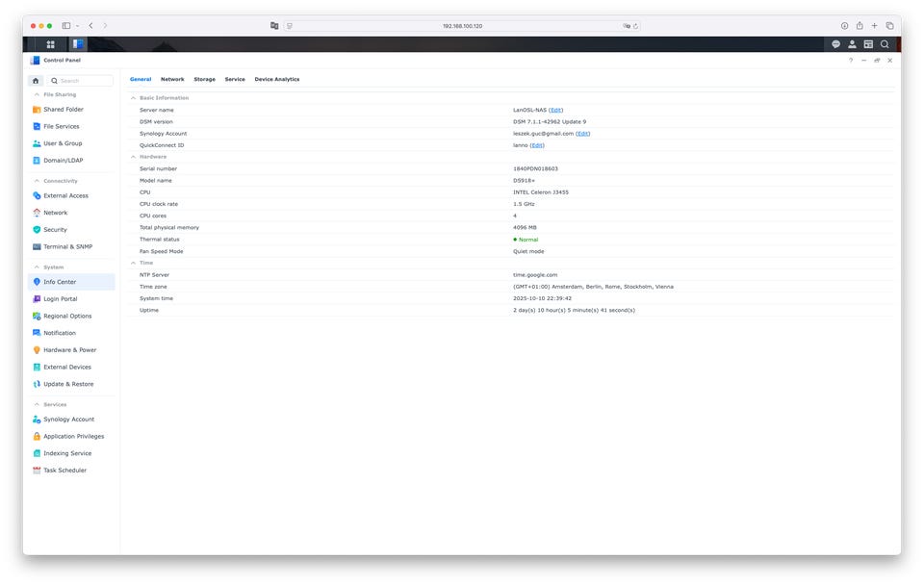
Task: Go to Control Panel home icon
Action: tap(36, 81)
